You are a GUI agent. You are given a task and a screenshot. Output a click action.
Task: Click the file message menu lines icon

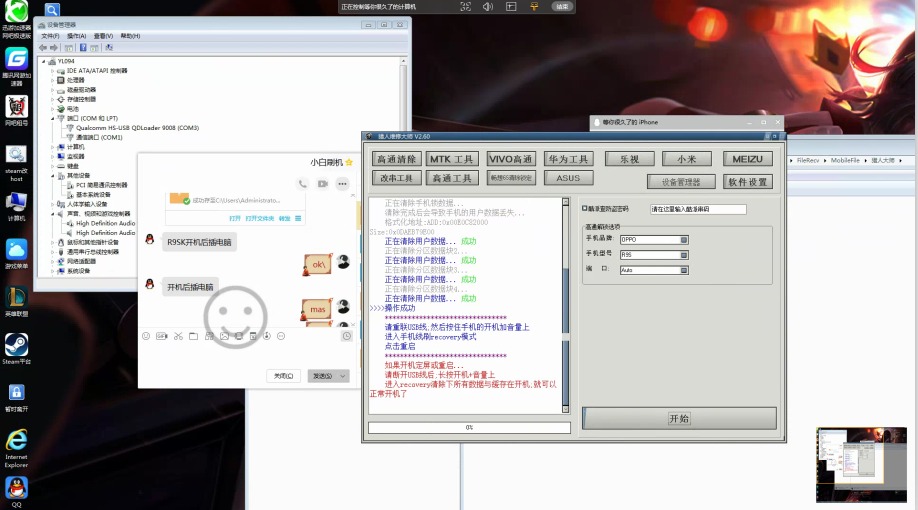[298, 218]
